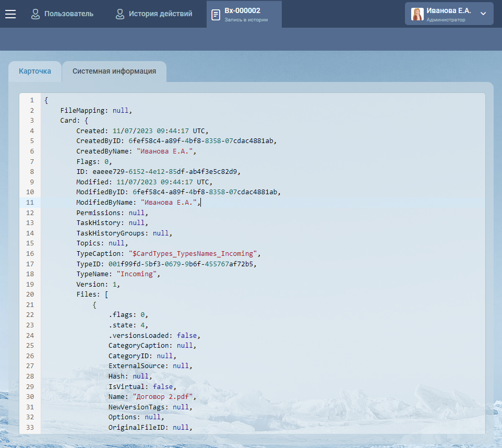Click the person icon beside Пользователь
This screenshot has width=502, height=448.
pos(35,14)
